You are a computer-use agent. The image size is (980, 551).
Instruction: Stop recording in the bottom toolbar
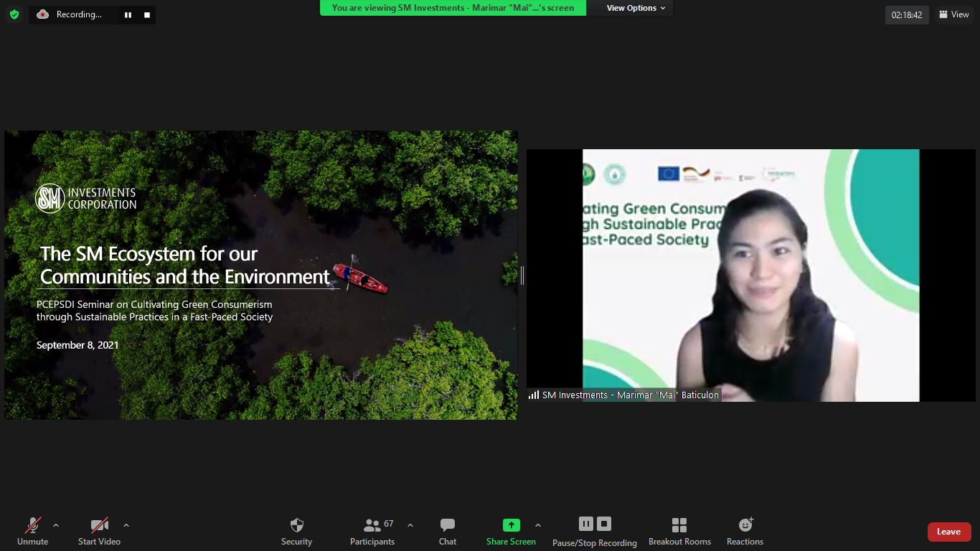click(x=604, y=524)
